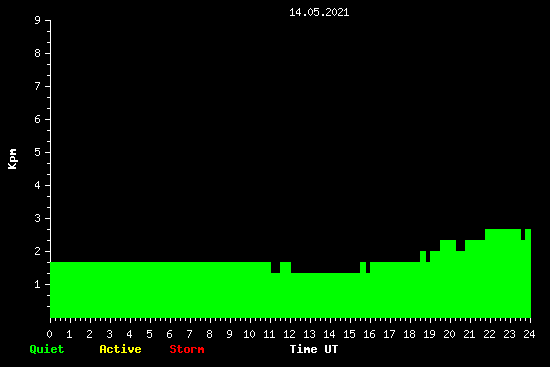The height and width of the screenshot is (367, 550).
Task: Select the red Storm legend label
Action: pyautogui.click(x=187, y=349)
